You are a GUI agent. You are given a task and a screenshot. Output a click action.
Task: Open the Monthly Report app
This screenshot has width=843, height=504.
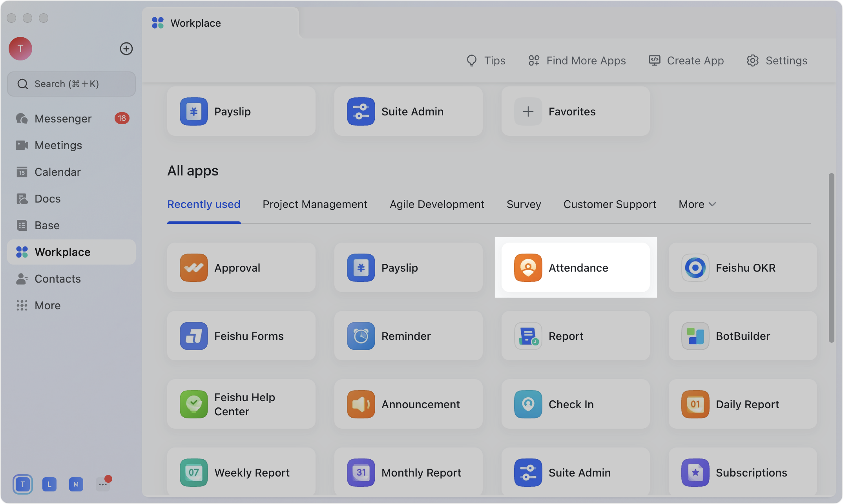(408, 472)
